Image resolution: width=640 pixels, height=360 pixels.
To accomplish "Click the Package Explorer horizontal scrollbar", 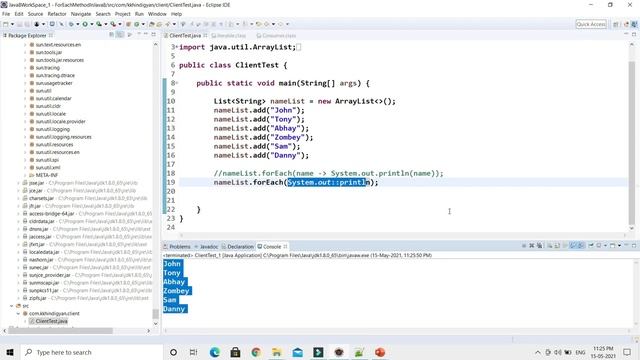I will 60,331.
